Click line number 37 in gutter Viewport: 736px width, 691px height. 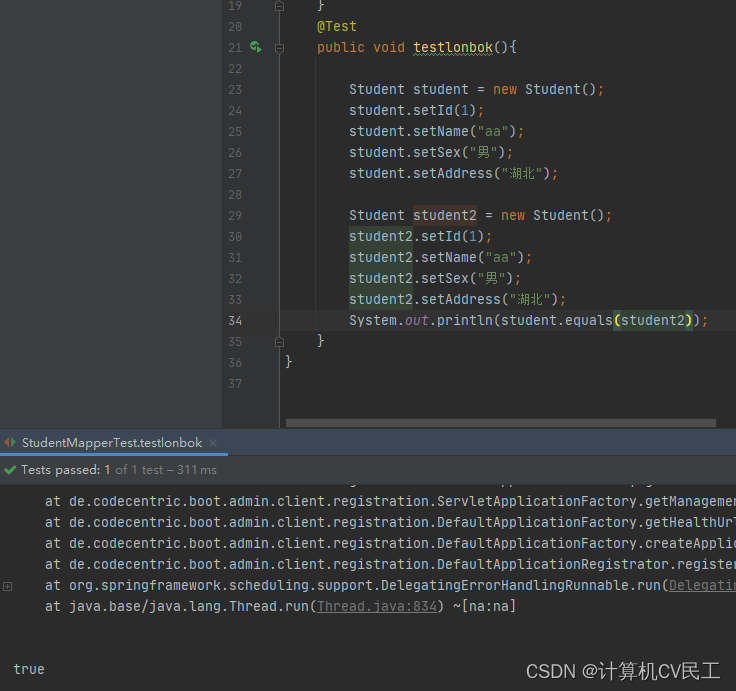point(235,384)
